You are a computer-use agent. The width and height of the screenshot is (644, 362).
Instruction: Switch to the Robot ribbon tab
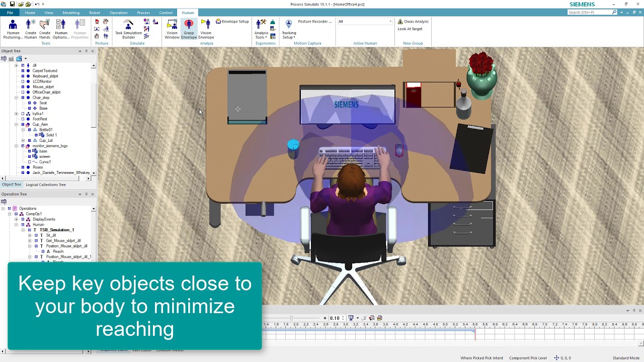point(95,13)
